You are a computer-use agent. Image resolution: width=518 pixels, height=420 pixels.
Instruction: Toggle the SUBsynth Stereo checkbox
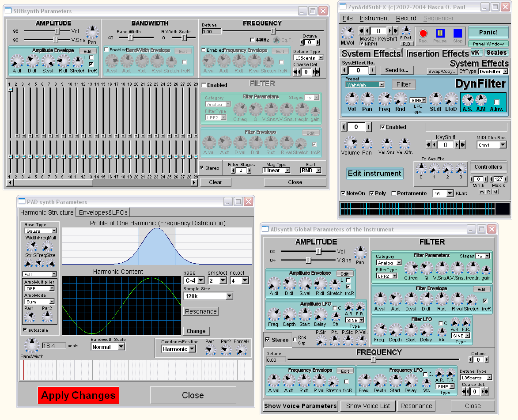pyautogui.click(x=202, y=168)
